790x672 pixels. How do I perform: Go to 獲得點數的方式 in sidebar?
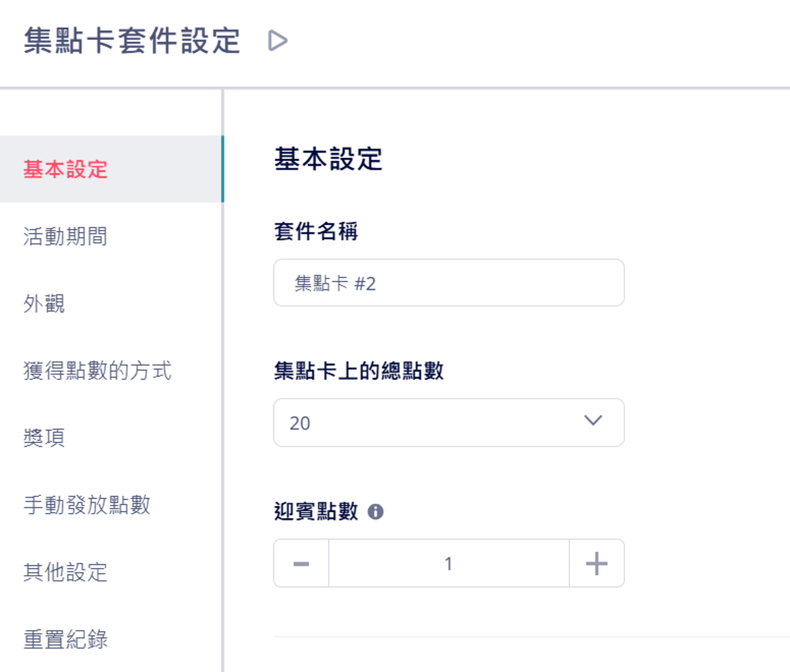click(98, 371)
